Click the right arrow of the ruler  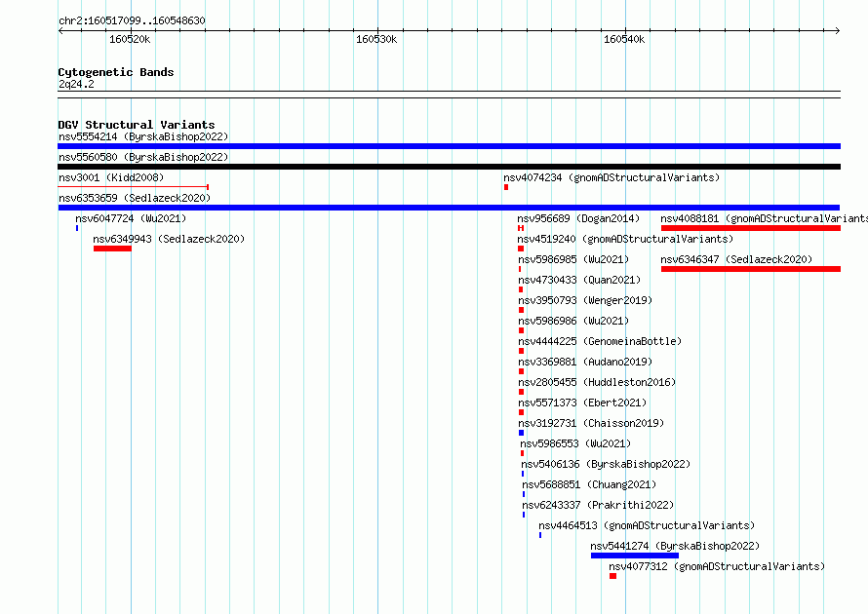click(837, 31)
